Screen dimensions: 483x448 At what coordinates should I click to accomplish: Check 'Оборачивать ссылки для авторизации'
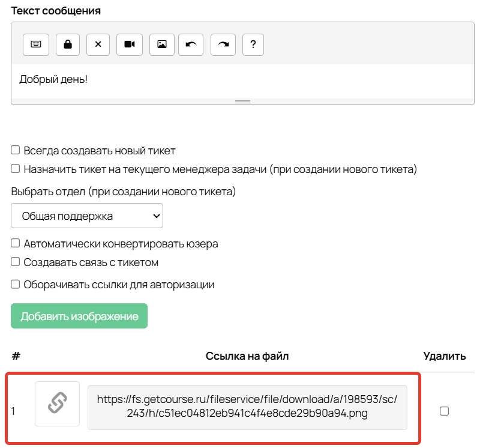16,284
